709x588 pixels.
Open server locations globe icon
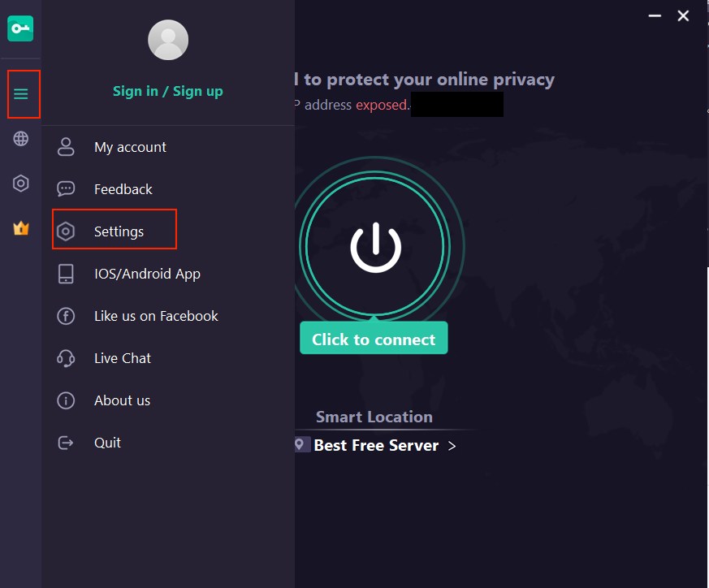[21, 139]
